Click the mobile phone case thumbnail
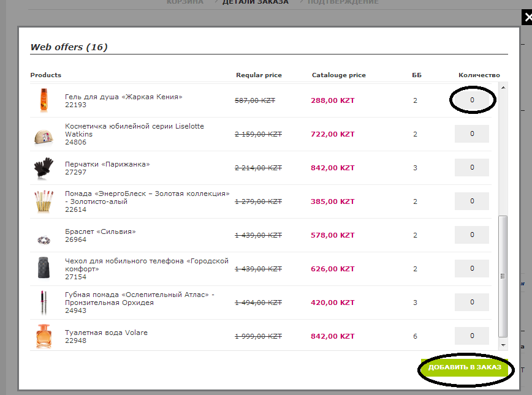The height and width of the screenshot is (395, 532). pyautogui.click(x=44, y=268)
